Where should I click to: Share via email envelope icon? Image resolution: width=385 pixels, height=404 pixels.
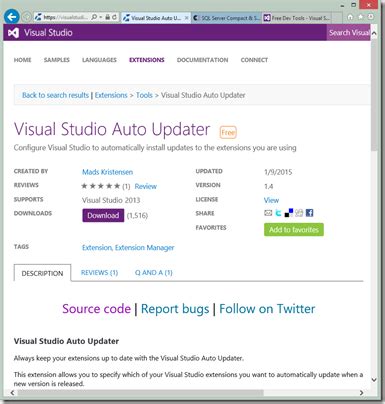[268, 213]
